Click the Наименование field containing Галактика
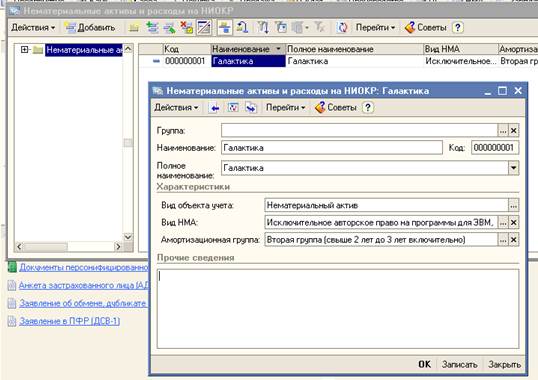Screen dimensions: 538x380 [332, 148]
